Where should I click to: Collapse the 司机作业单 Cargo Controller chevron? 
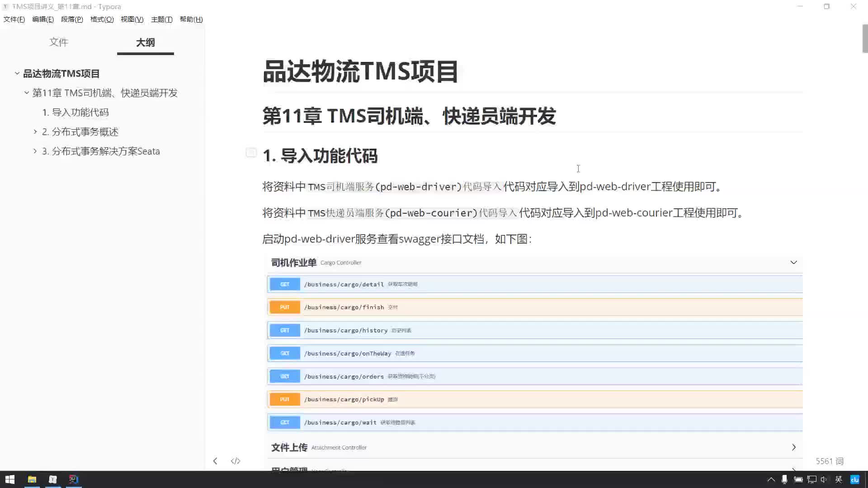pyautogui.click(x=793, y=263)
